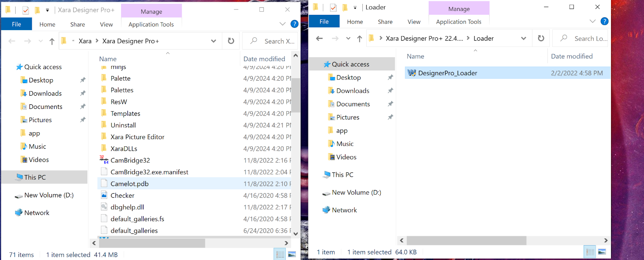Select the Templates folder

click(125, 114)
